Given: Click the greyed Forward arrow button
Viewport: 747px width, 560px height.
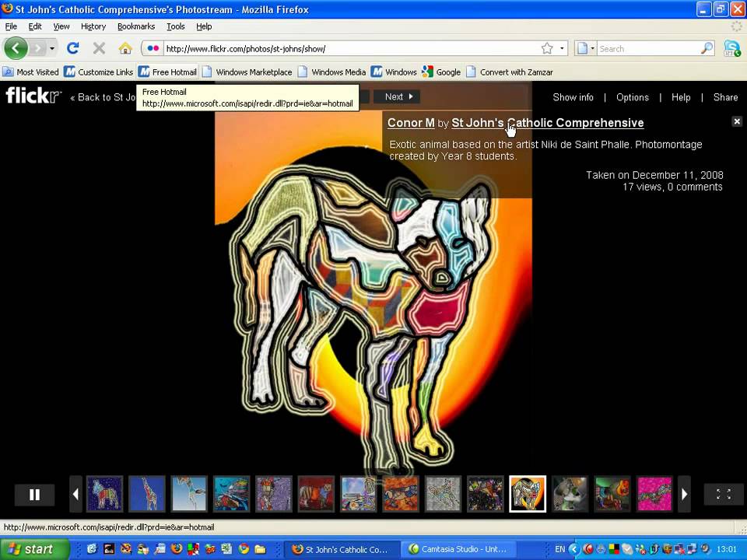Looking at the screenshot, I should (37, 48).
